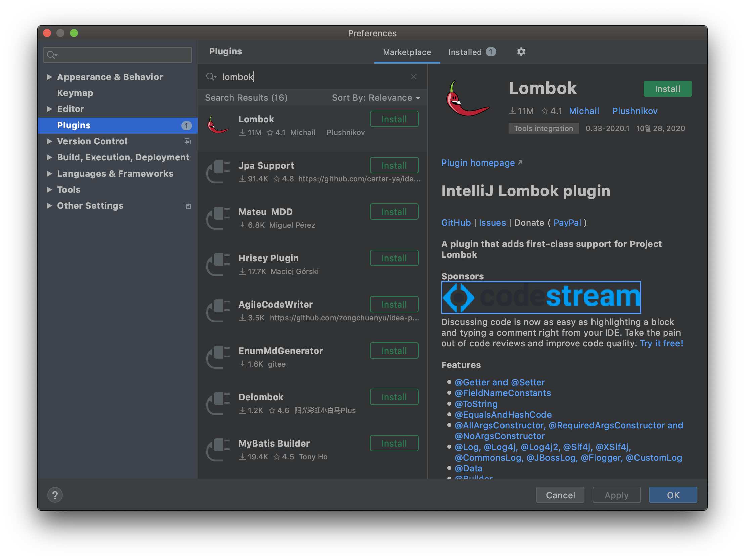The image size is (745, 560).
Task: Open the Sort By Relevance dropdown
Action: coord(376,98)
